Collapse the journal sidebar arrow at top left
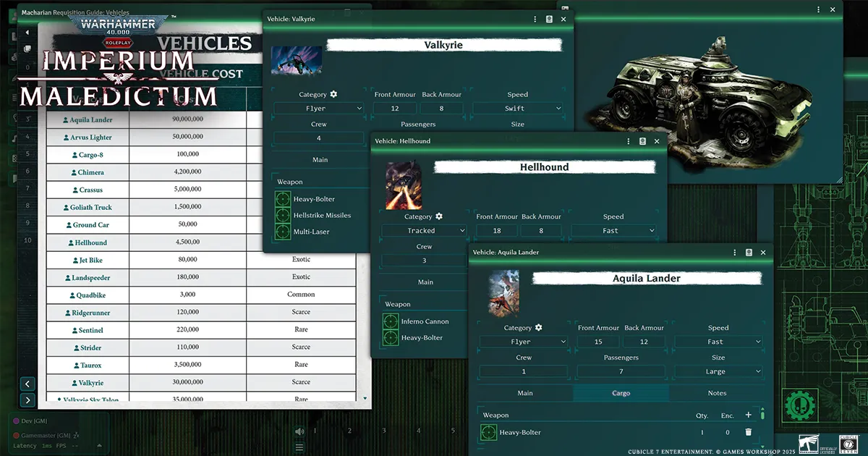This screenshot has height=456, width=868. [27, 33]
